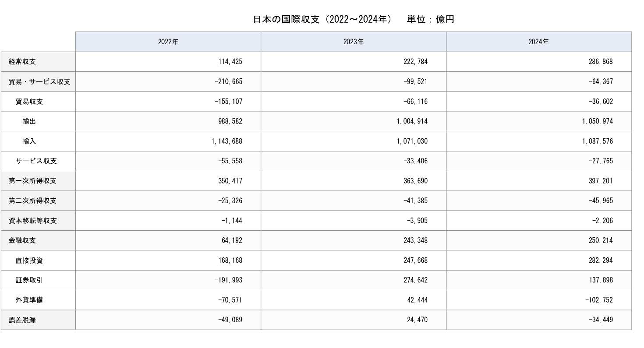
Task: Select the サービス収支 value -27,765
Action: 600,161
